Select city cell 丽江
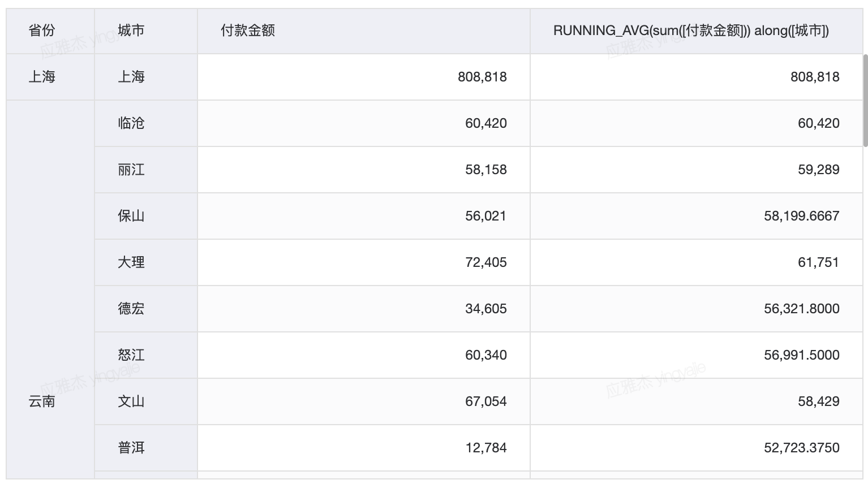 [x=146, y=170]
